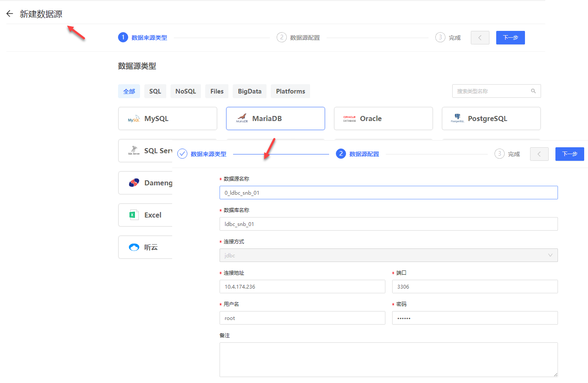Select the Dameng database card
Image resolution: width=588 pixels, height=383 pixels.
pos(146,183)
